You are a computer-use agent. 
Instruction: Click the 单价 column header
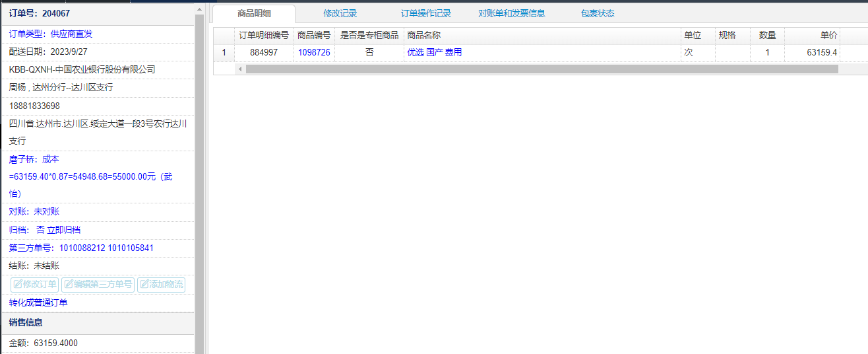click(x=812, y=35)
